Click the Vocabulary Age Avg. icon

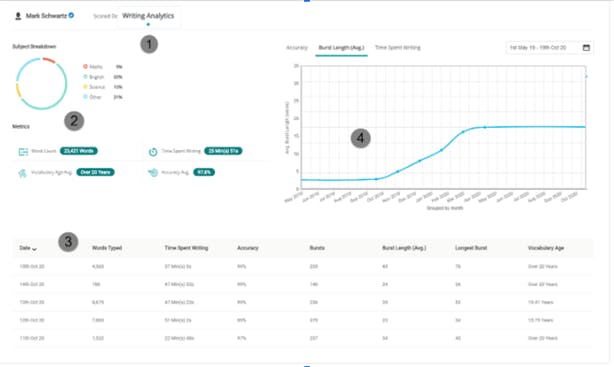coord(22,173)
